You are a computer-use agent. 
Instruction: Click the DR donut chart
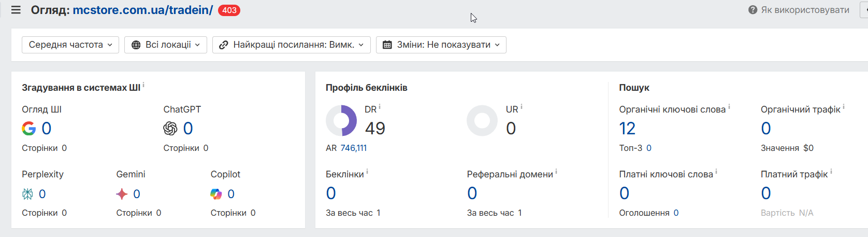click(341, 120)
